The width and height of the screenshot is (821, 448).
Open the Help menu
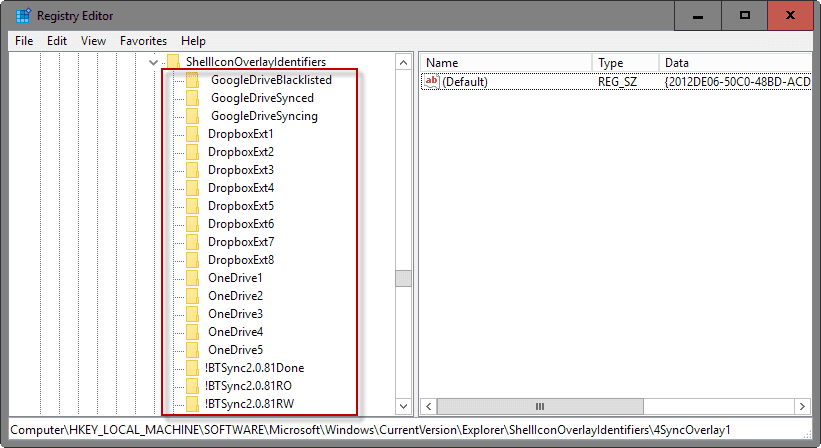pyautogui.click(x=193, y=41)
